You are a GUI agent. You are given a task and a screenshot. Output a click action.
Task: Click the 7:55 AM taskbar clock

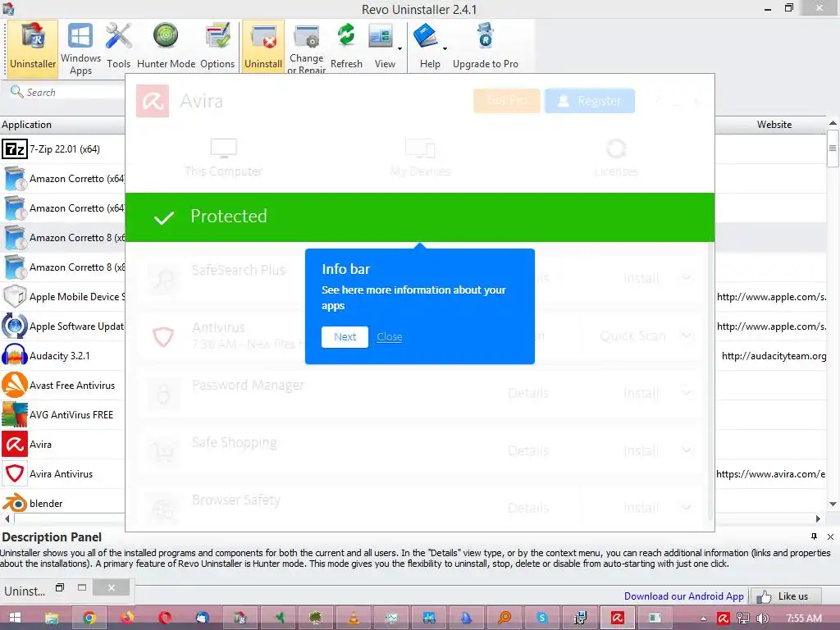pyautogui.click(x=804, y=619)
